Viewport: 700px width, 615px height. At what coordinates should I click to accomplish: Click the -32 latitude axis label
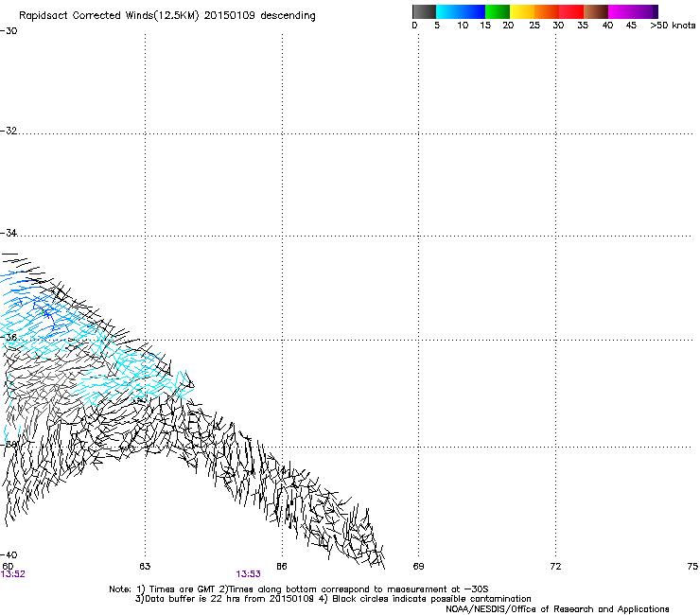9,131
